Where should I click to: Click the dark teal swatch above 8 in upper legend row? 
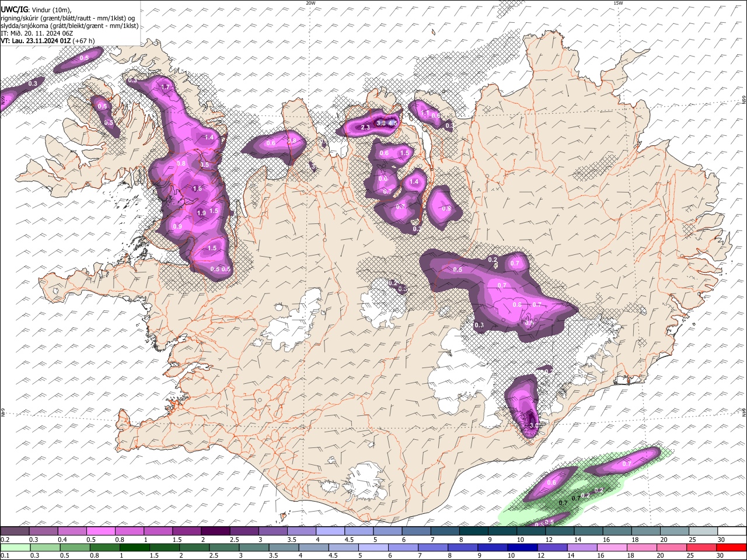(x=473, y=531)
